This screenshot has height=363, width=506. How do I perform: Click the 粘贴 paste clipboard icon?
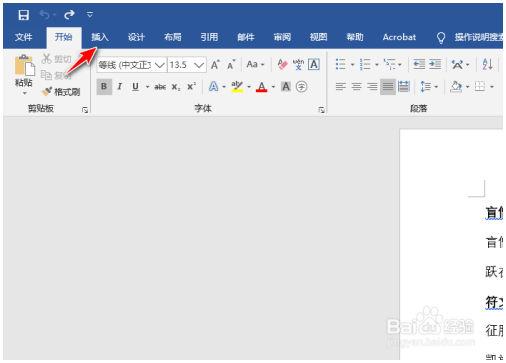point(24,65)
